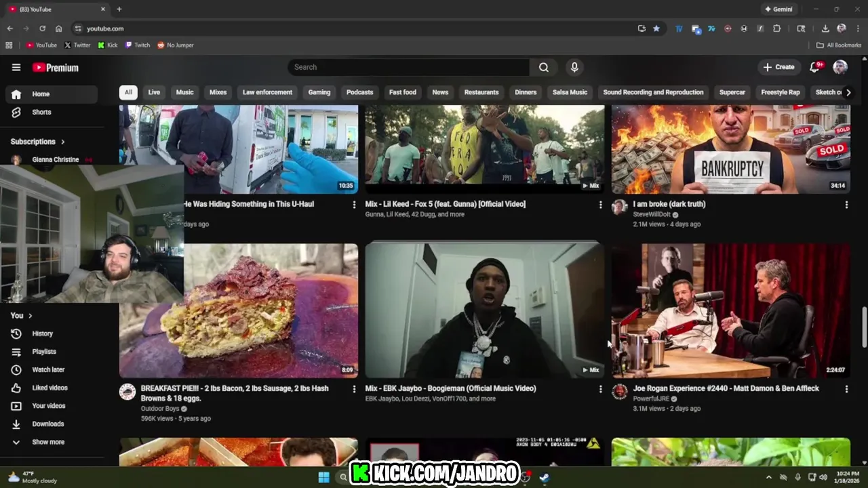Open the SteveWillDoIt channel name
The height and width of the screenshot is (488, 868).
652,214
